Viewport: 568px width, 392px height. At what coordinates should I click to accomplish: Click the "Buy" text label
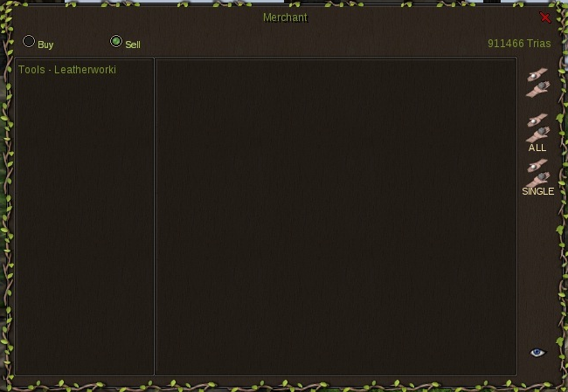tap(45, 45)
